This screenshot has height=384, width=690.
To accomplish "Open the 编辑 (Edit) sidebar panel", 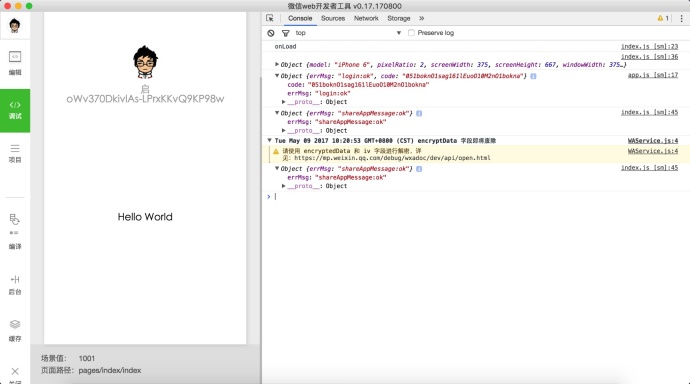I will 15,63.
